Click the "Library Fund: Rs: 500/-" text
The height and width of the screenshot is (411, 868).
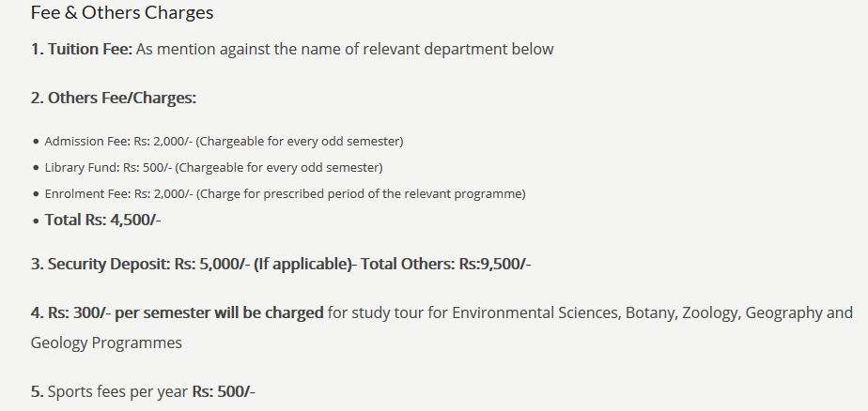pos(108,168)
